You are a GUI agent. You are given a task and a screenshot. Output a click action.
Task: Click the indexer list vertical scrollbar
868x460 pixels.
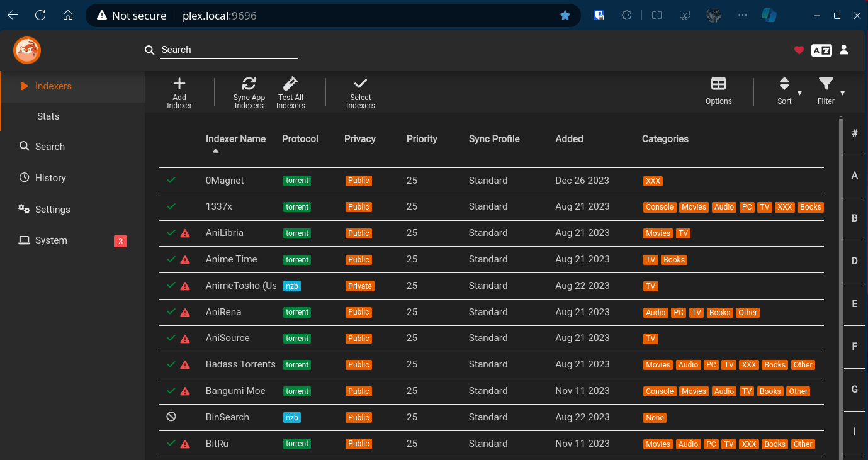coord(840,283)
